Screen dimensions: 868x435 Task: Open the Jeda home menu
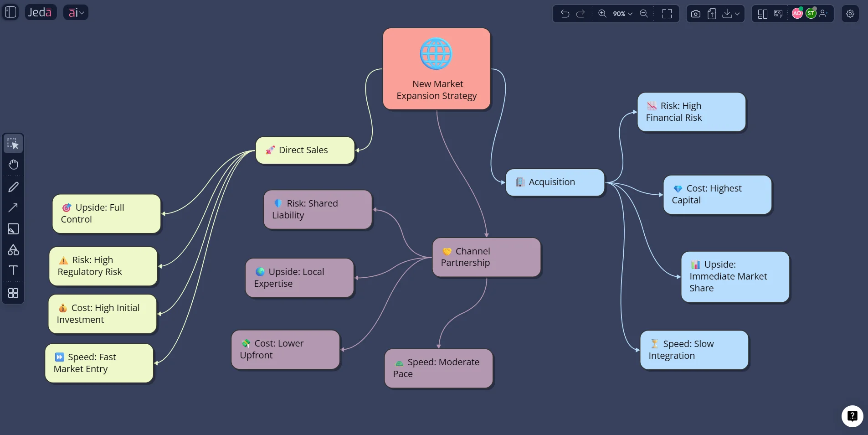[41, 12]
